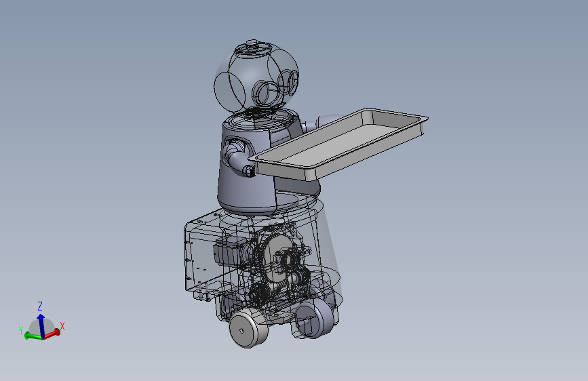Select the transparent rear wheel on the right

pyautogui.click(x=313, y=319)
